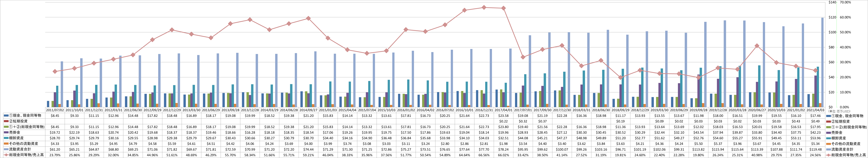Select 流動資産合計 text in the right legend

click(x=842, y=149)
